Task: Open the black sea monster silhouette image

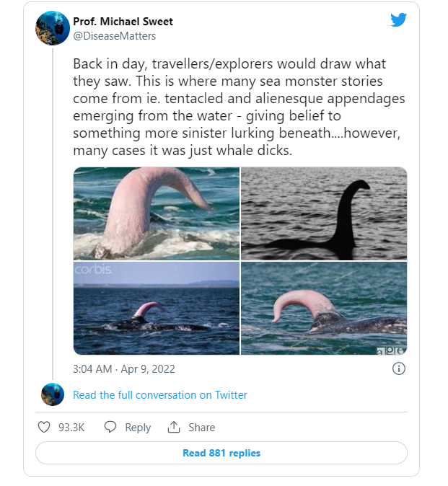Action: (x=324, y=213)
